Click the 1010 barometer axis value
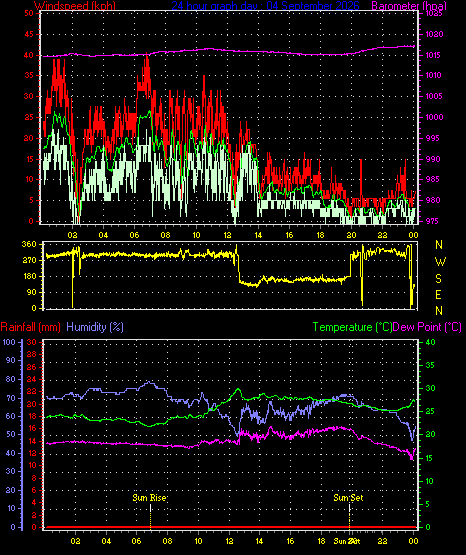This screenshot has height=555, width=466. [434, 75]
